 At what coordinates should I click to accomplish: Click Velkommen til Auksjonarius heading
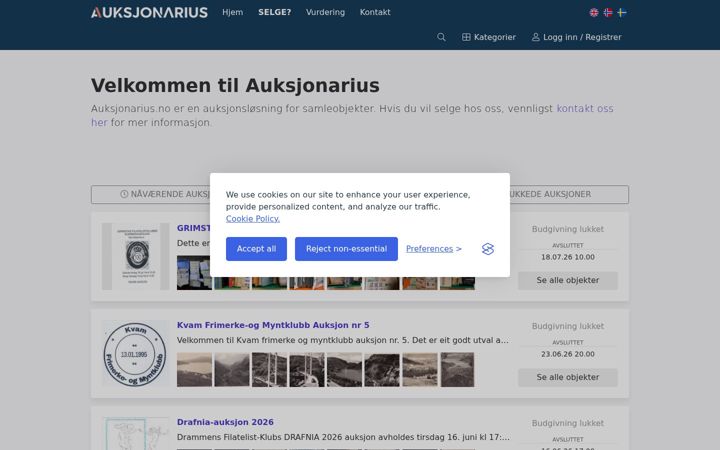(x=235, y=85)
